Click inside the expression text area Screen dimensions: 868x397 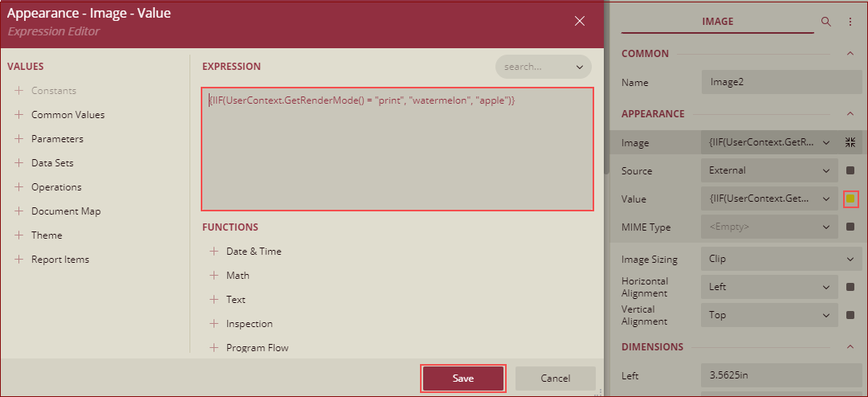pyautogui.click(x=397, y=149)
